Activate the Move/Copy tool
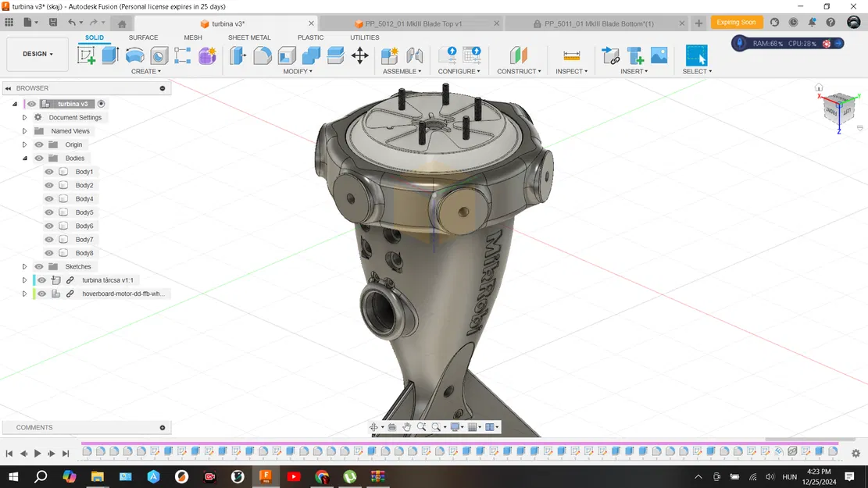Viewport: 868px width, 488px height. pyautogui.click(x=359, y=55)
